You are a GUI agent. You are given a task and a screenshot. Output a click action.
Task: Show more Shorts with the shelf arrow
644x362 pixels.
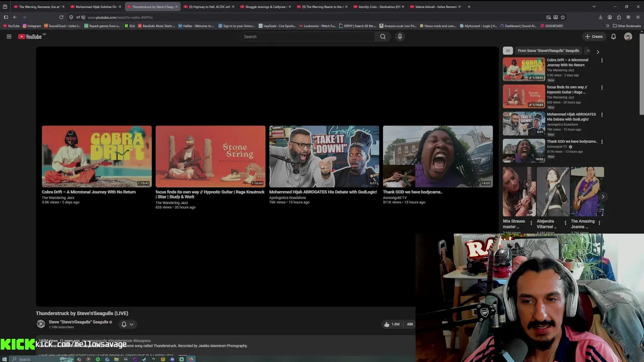click(x=602, y=197)
